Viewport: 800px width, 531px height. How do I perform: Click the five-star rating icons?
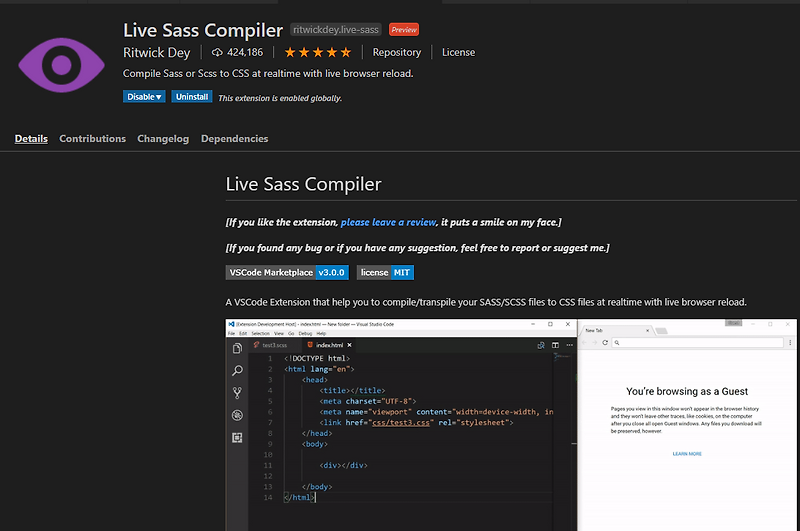[318, 53]
